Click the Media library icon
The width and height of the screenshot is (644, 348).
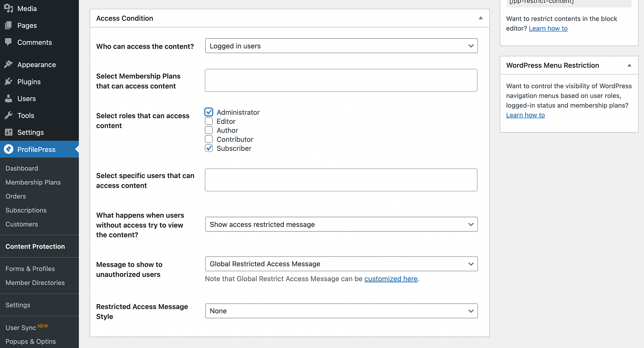point(8,8)
